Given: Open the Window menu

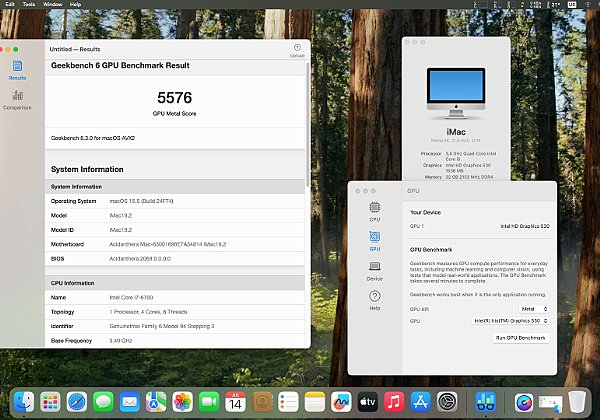Looking at the screenshot, I should click(x=52, y=4).
